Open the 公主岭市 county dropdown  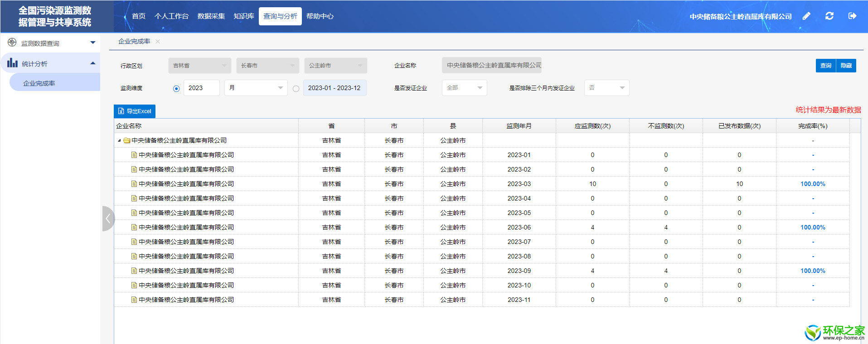(x=336, y=66)
